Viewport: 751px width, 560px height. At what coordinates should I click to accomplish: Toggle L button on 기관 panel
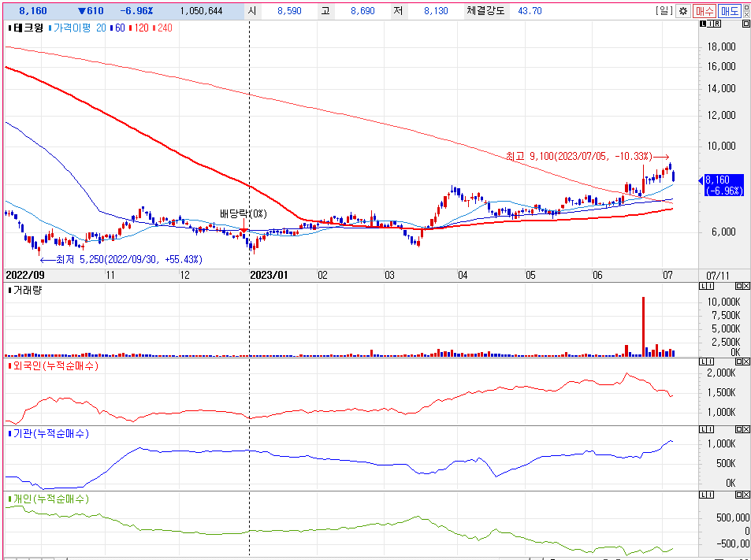(x=703, y=429)
